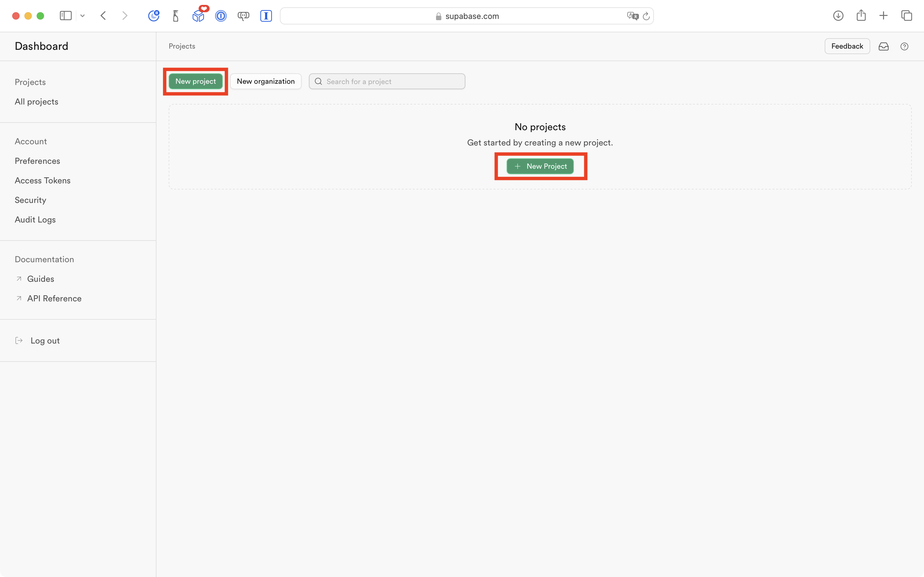Open the 1Password extension icon
The image size is (924, 577).
(221, 16)
